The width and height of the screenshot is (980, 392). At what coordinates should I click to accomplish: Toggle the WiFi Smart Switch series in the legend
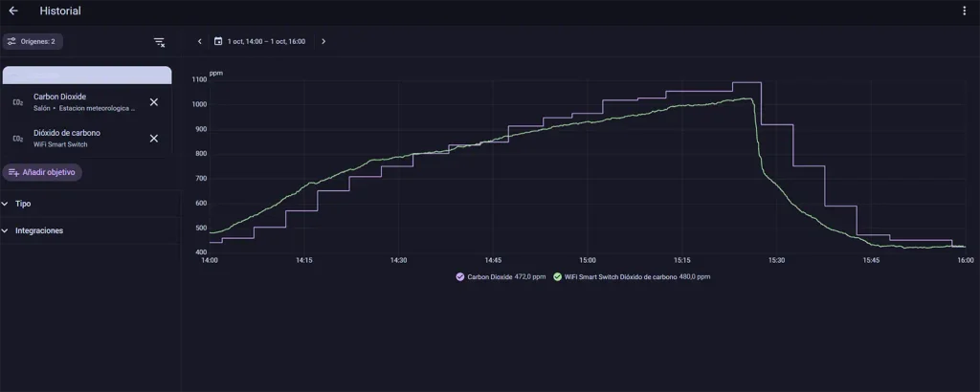tap(632, 276)
